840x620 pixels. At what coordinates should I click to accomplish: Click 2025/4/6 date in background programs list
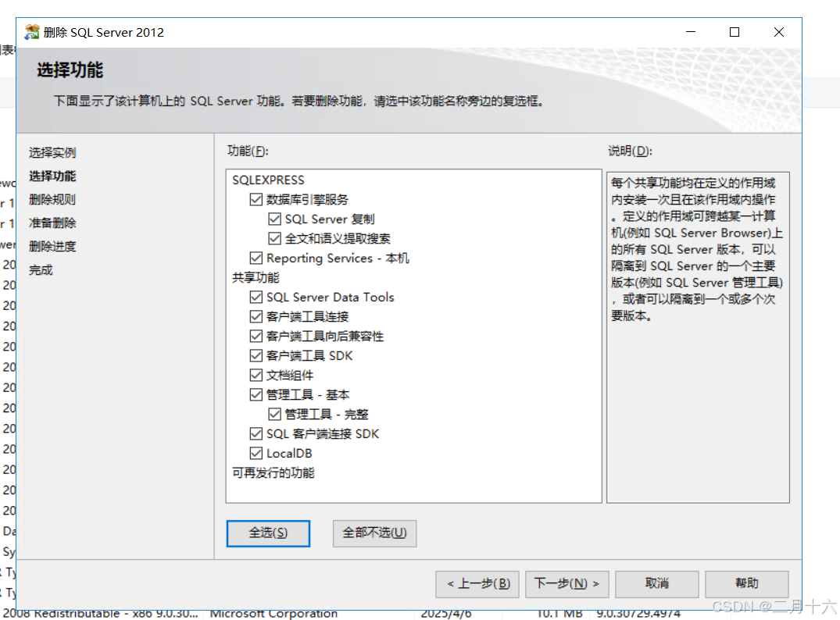pos(445,614)
